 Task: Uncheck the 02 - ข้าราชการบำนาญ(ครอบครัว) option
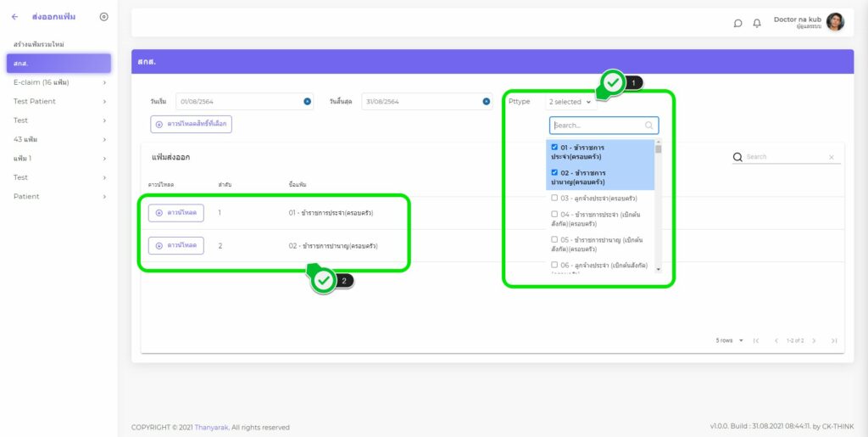[x=554, y=172]
